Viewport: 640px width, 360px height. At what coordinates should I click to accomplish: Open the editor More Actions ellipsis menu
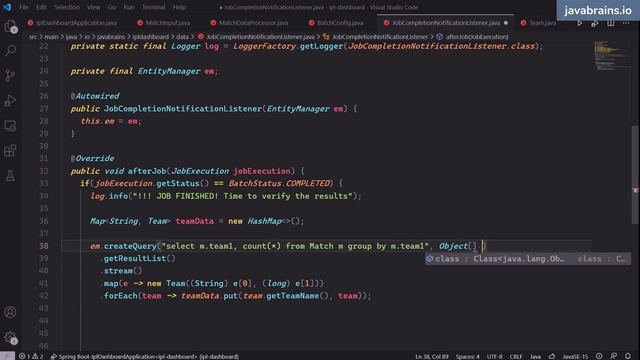point(626,23)
